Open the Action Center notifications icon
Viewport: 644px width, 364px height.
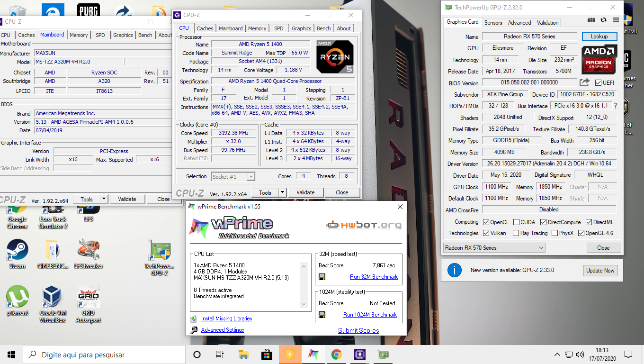pyautogui.click(x=628, y=355)
